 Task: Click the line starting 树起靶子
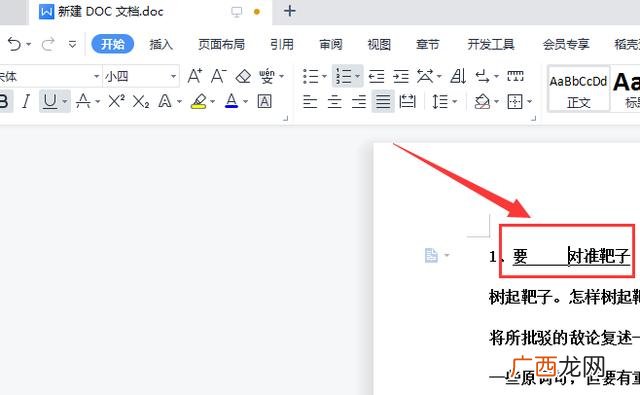point(564,297)
